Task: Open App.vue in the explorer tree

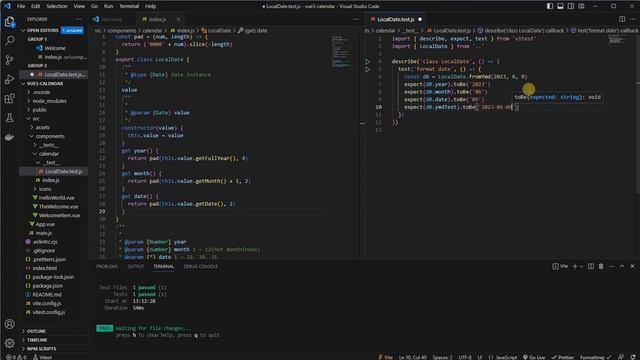Action: pos(45,224)
